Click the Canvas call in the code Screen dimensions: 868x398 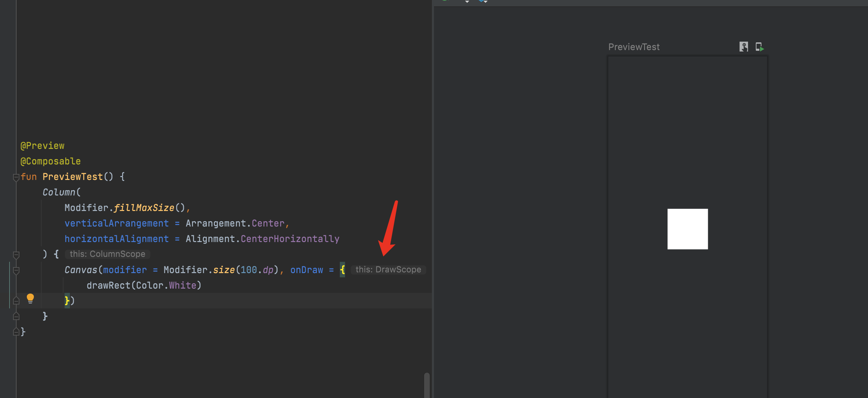click(81, 270)
